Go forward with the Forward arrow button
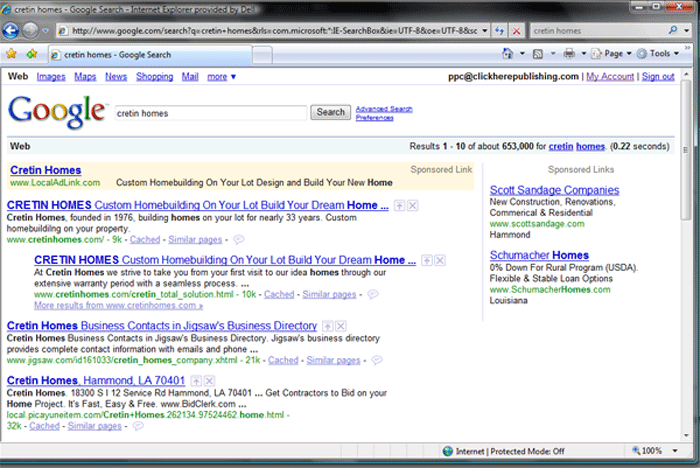This screenshot has height=468, width=700. (x=30, y=30)
